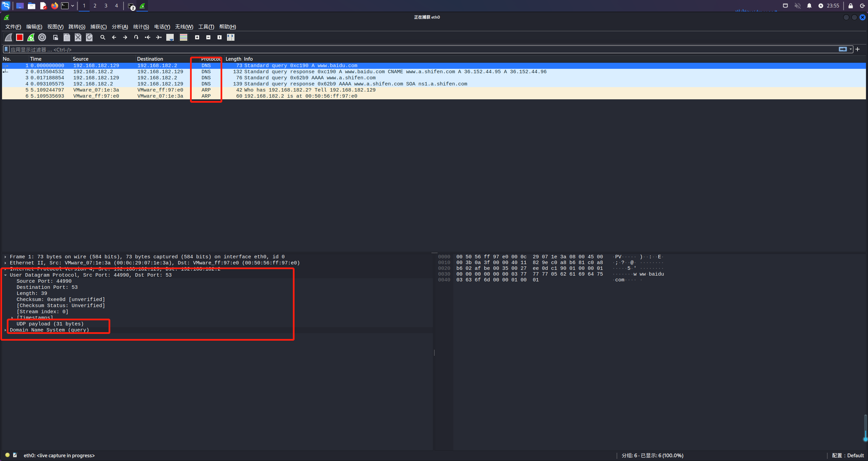Collapse the User Datagram Protocol tree node
Image resolution: width=868 pixels, height=461 pixels.
pos(5,275)
